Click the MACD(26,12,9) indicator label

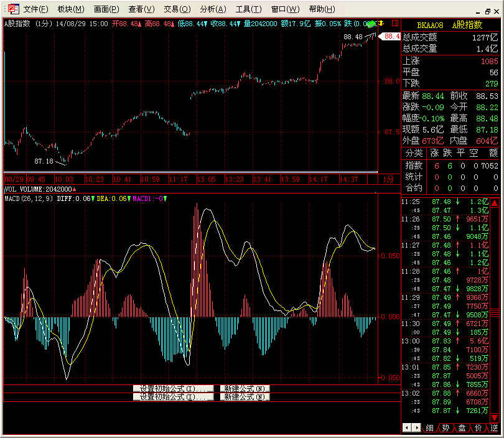click(x=29, y=198)
